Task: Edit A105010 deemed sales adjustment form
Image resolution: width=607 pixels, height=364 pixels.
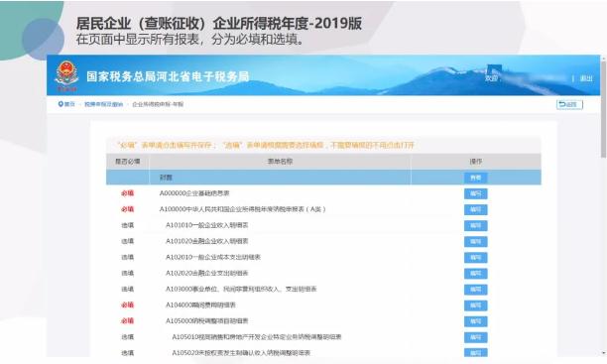Action: (x=475, y=337)
